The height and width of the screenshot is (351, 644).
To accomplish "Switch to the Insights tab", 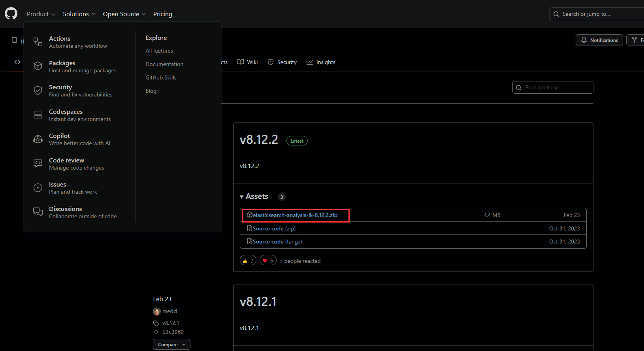I will (321, 62).
